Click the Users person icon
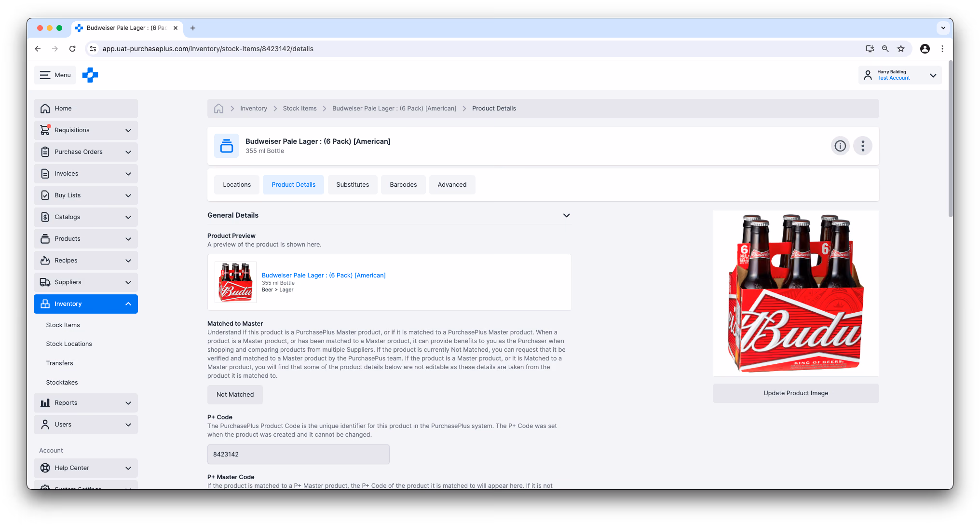 pos(45,424)
